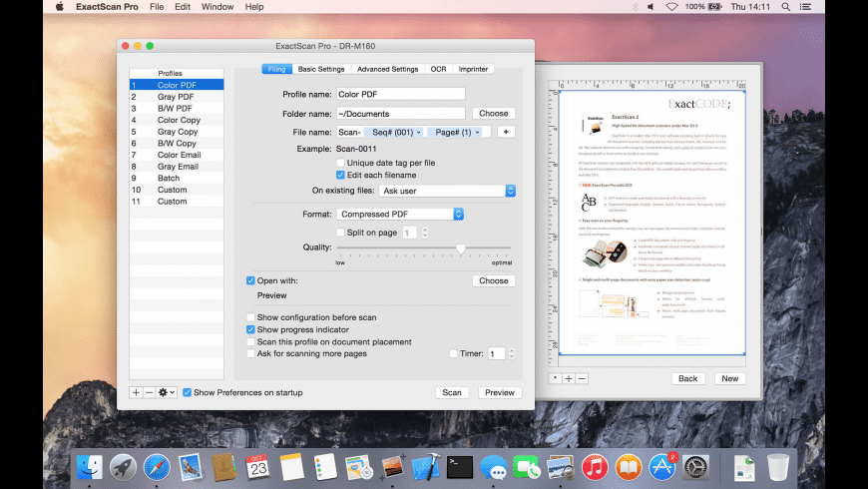Select the Gray PDF profile
This screenshot has height=489, width=868.
177,97
